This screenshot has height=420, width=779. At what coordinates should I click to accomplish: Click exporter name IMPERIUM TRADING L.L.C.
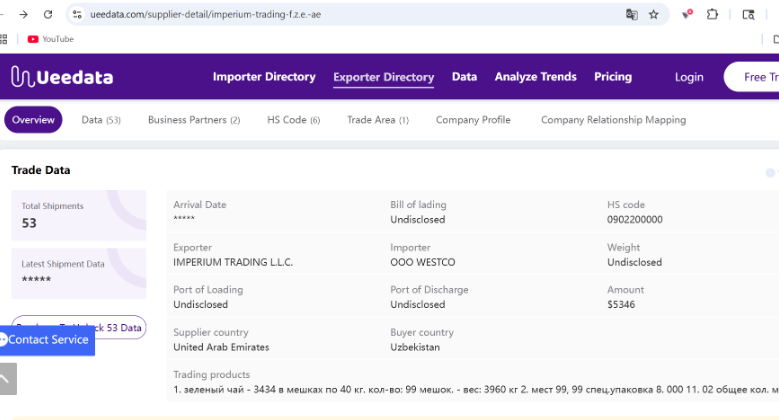tap(233, 262)
